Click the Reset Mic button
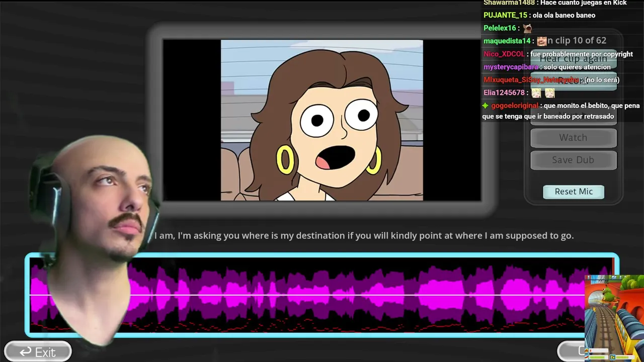The height and width of the screenshot is (362, 644). point(574,192)
